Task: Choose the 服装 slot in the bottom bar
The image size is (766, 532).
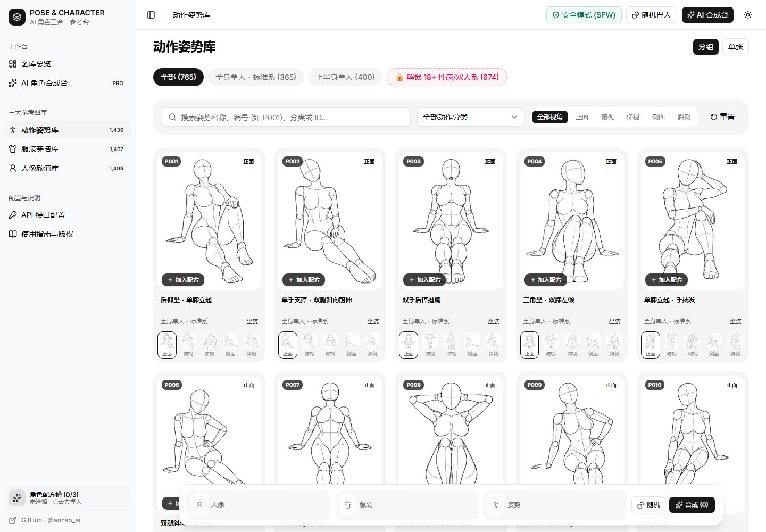Action: (408, 505)
